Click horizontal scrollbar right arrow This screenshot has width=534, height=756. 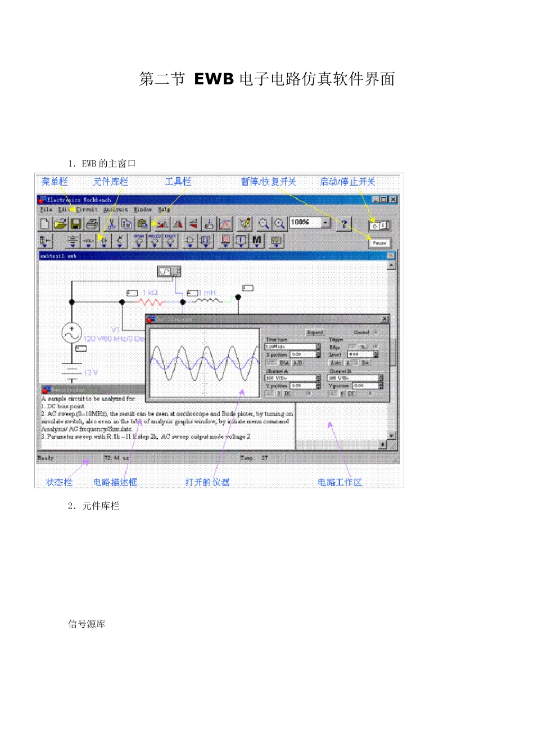383,444
